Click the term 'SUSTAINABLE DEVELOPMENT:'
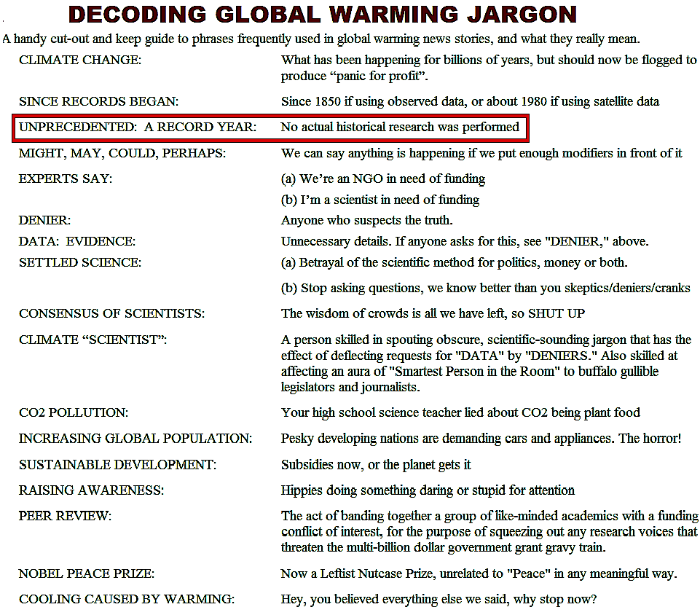700x615 pixels. (117, 465)
